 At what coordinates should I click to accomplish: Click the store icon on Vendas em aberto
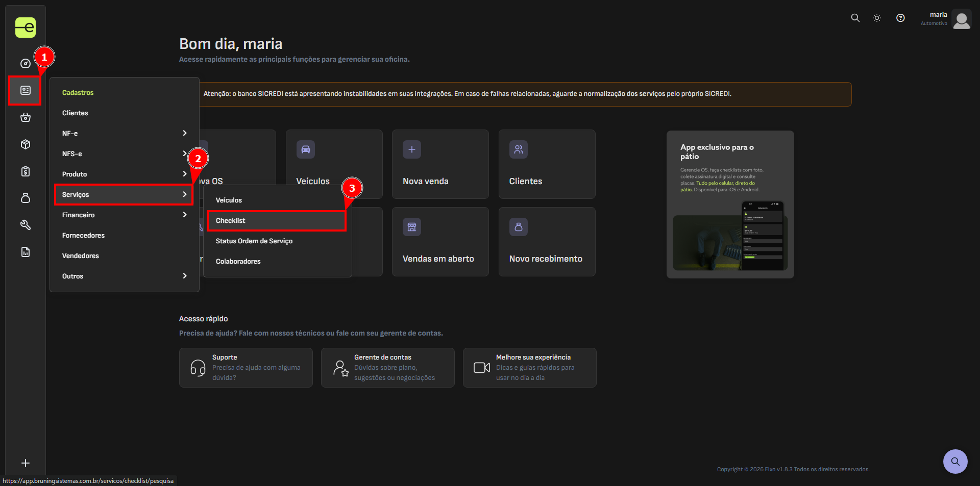(x=412, y=227)
